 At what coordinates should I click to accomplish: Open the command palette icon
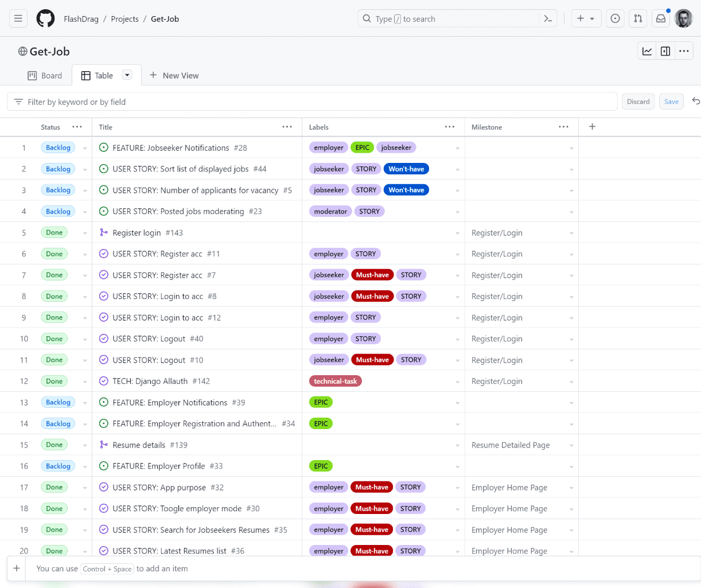pos(548,19)
